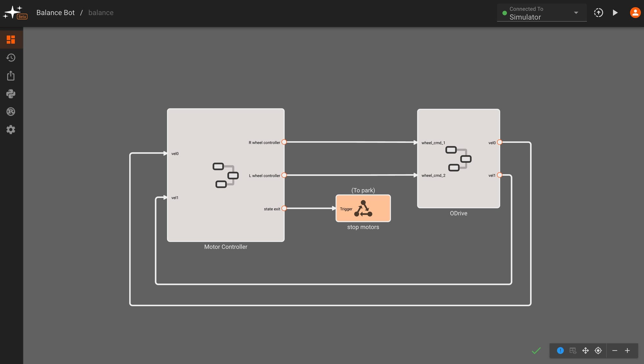Viewport: 644px width, 364px height.
Task: Click the green validation checkmark
Action: click(x=536, y=350)
